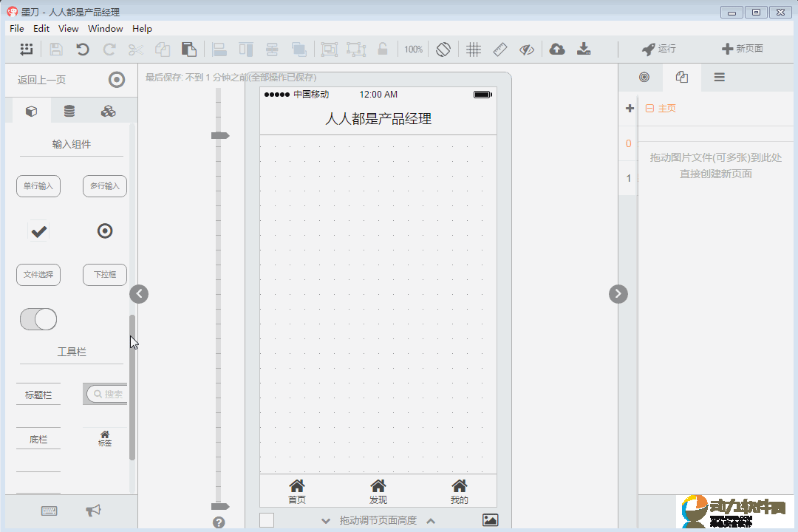Click the top page height slider handle
The height and width of the screenshot is (532, 798).
(220, 135)
